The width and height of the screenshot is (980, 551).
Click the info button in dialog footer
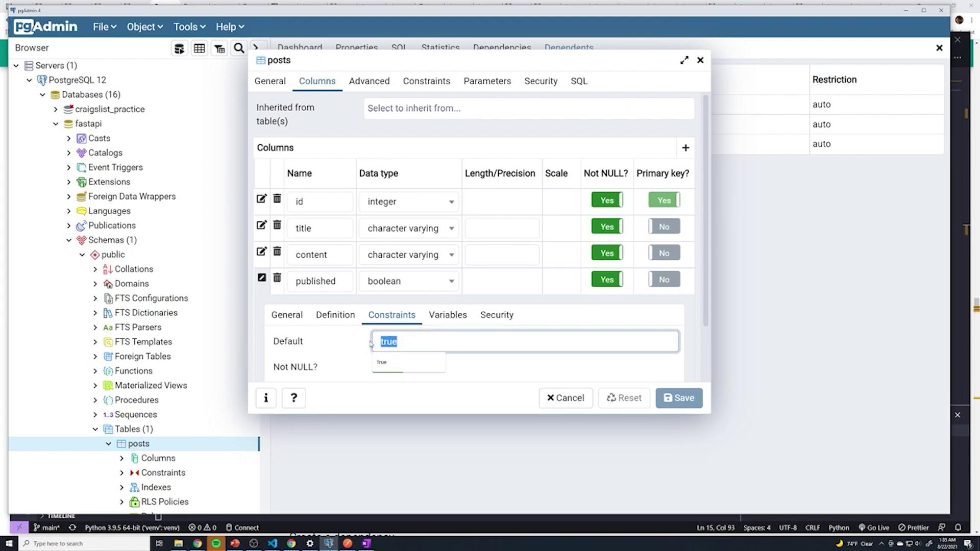click(266, 398)
